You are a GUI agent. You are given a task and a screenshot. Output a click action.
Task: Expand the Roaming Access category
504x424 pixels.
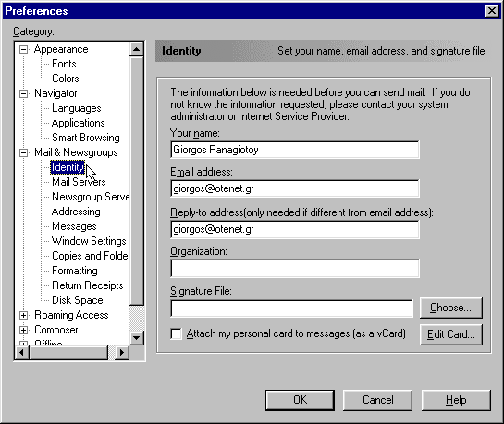pyautogui.click(x=23, y=316)
